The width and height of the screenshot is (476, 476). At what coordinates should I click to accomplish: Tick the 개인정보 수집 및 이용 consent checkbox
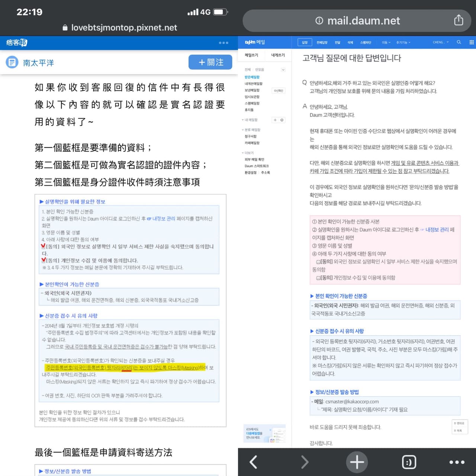[x=318, y=278]
